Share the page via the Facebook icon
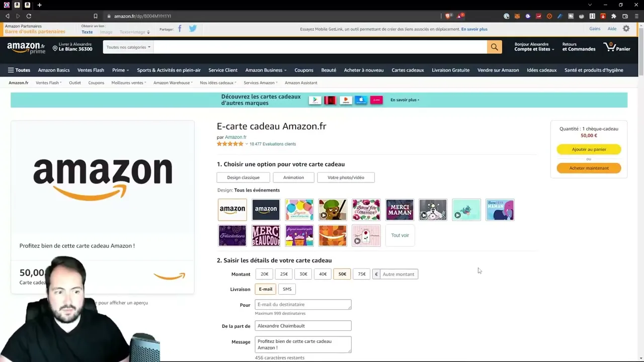Screen dimensions: 644x362 [180, 29]
